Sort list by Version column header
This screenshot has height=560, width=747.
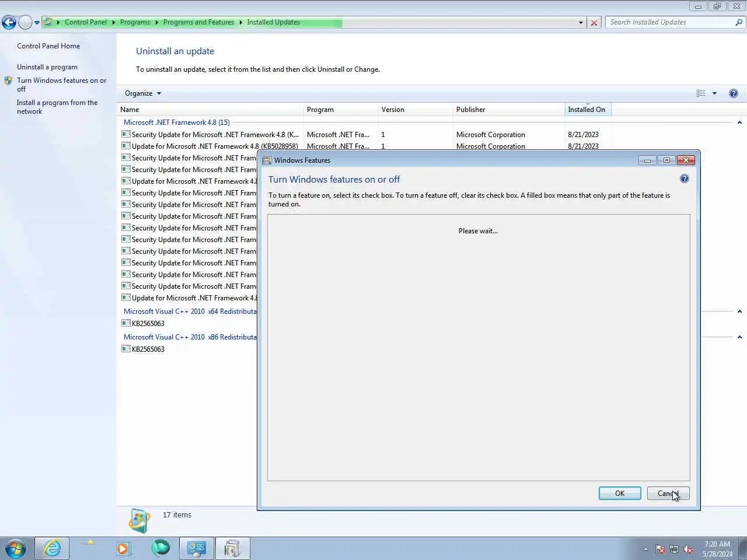pos(416,110)
